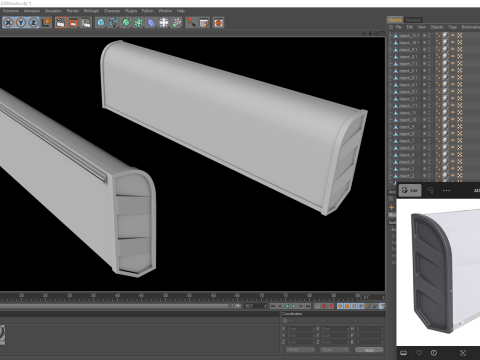This screenshot has height=360, width=480.
Task: Go to start of animation
Action: click(273, 306)
